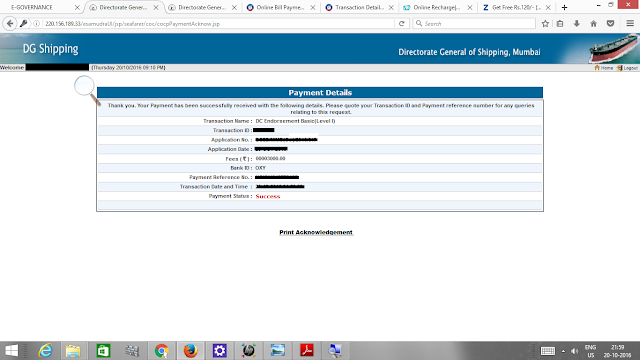This screenshot has height=360, width=640.
Task: Select transaction name DC Endorsement Basic
Action: click(x=295, y=121)
